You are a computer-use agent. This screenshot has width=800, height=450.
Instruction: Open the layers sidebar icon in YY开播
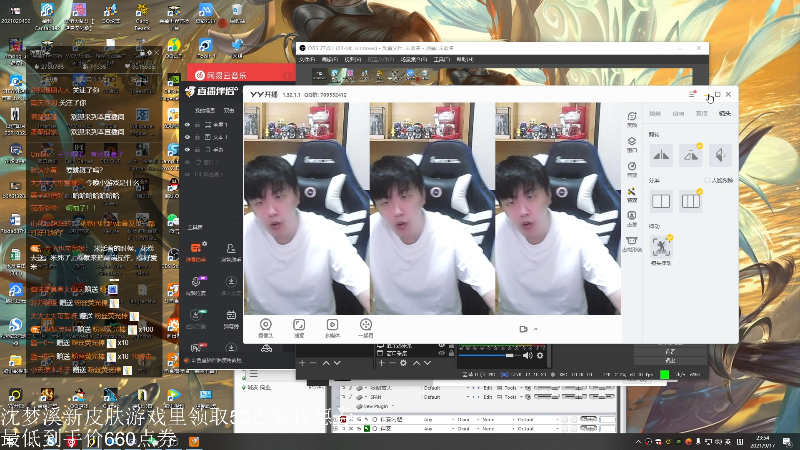coord(632,142)
